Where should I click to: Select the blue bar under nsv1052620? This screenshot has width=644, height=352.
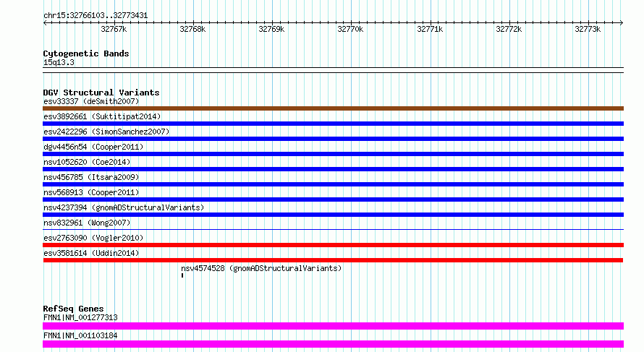tap(333, 169)
